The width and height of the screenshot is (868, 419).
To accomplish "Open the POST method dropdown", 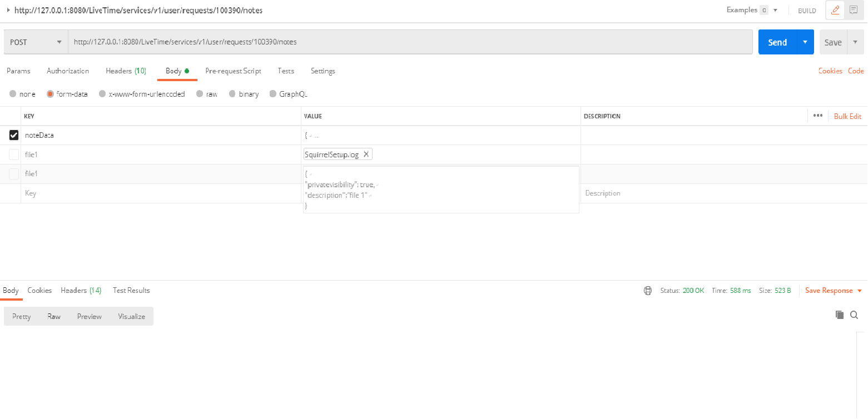I will (36, 42).
